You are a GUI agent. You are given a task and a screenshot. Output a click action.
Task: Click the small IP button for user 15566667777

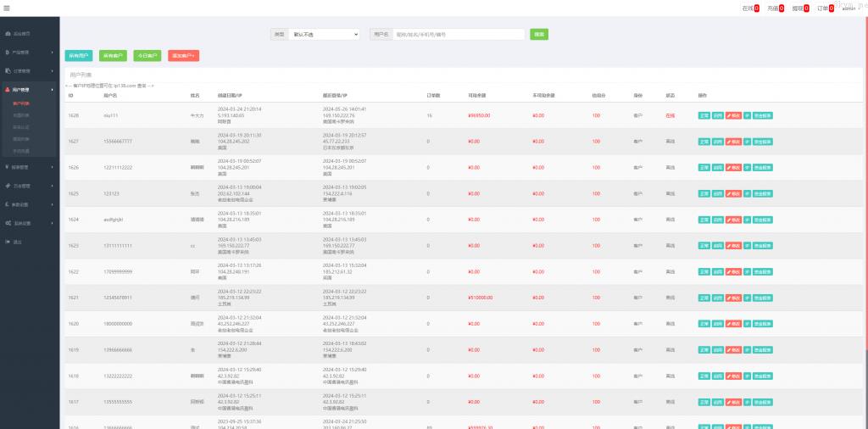747,141
